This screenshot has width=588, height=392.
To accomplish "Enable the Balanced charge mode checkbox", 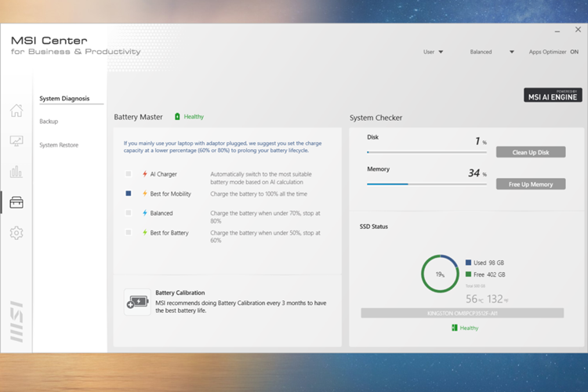I will [129, 213].
